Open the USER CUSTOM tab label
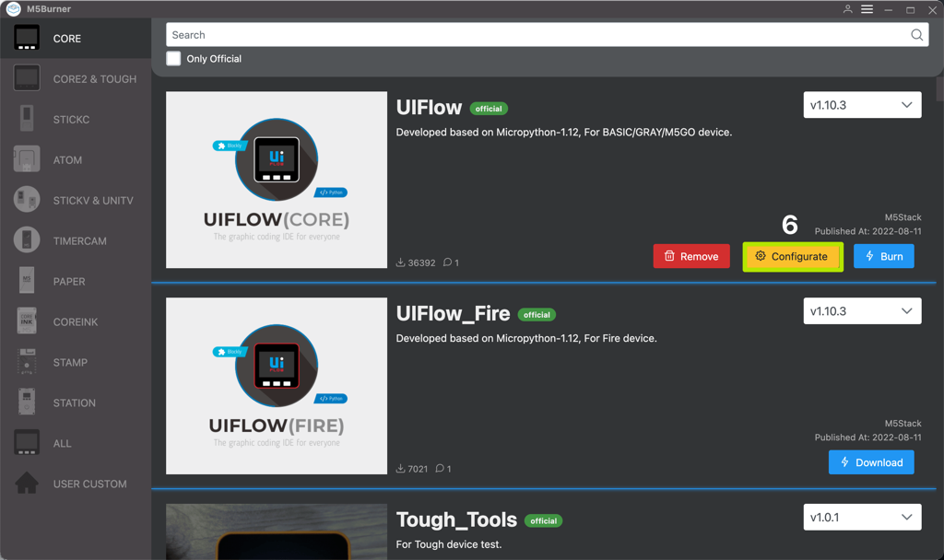The height and width of the screenshot is (560, 944). 89,484
